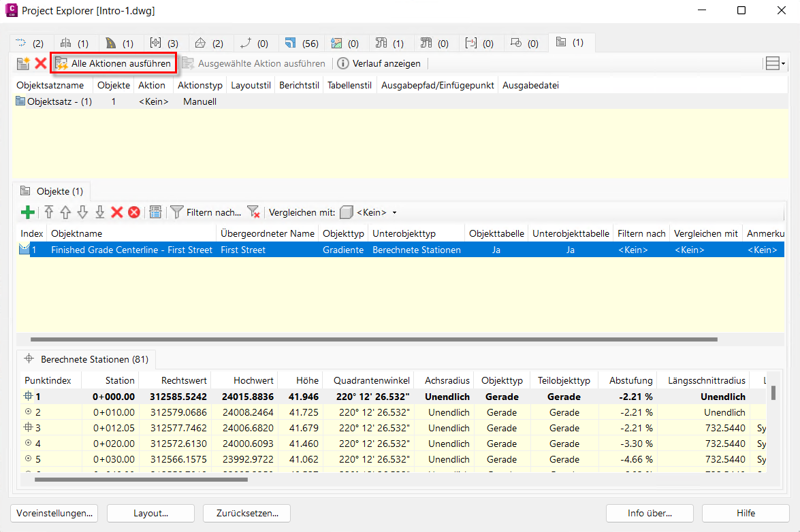
Task: Click the Hilfe button
Action: click(746, 513)
